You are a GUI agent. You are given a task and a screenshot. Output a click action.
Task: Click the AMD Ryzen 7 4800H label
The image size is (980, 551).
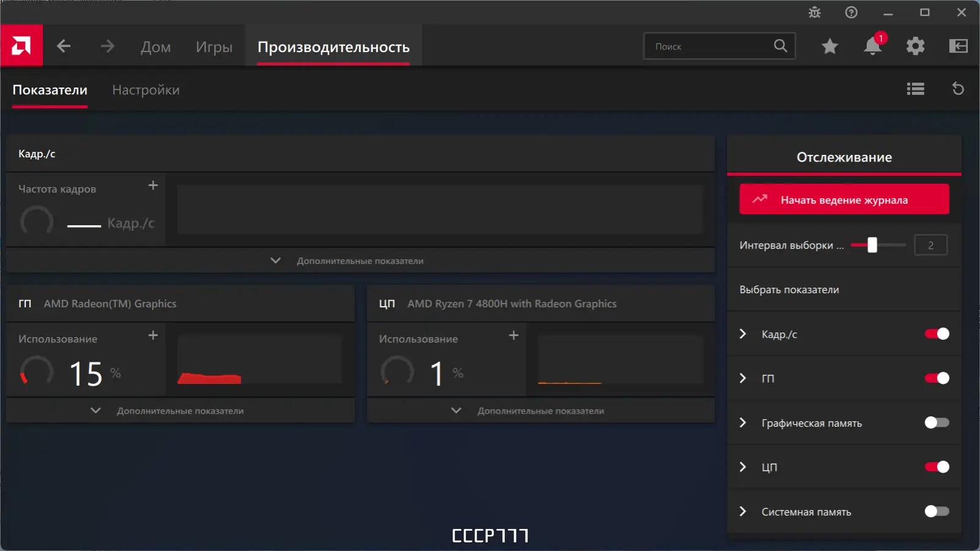point(512,304)
